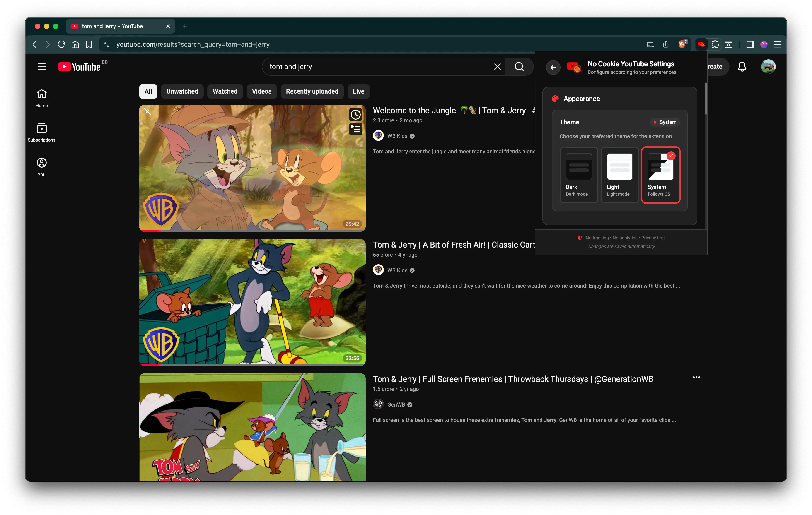Filter results by Unwatched
The height and width of the screenshot is (515, 812).
pos(182,91)
